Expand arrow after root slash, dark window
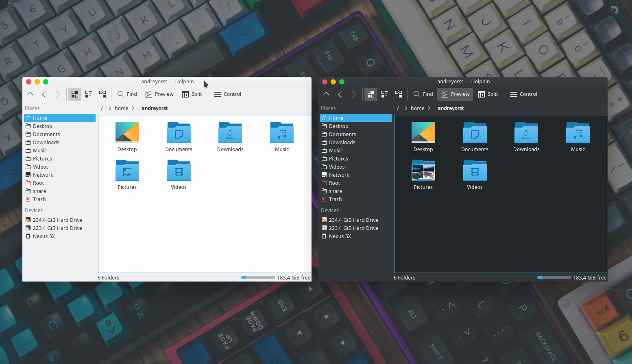The image size is (632, 364). pyautogui.click(x=406, y=108)
